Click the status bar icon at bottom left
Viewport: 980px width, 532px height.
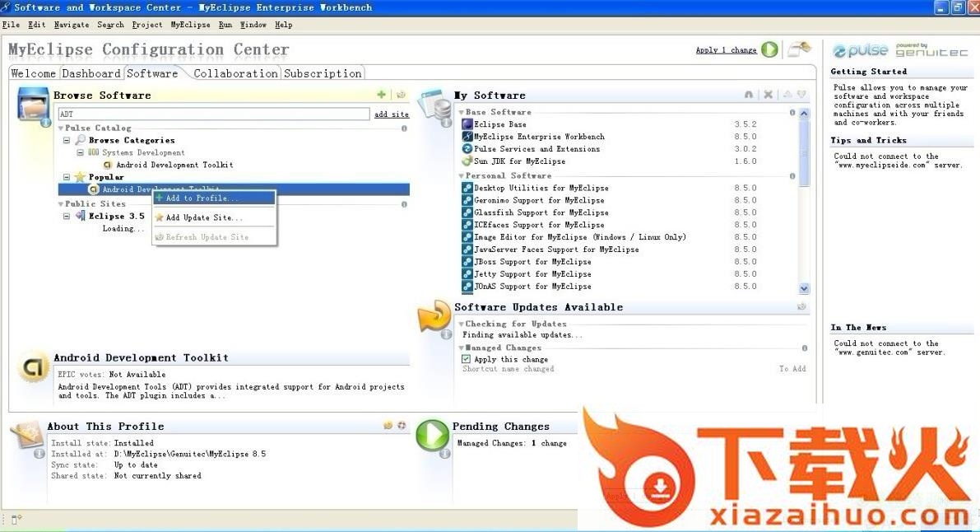tap(16, 519)
